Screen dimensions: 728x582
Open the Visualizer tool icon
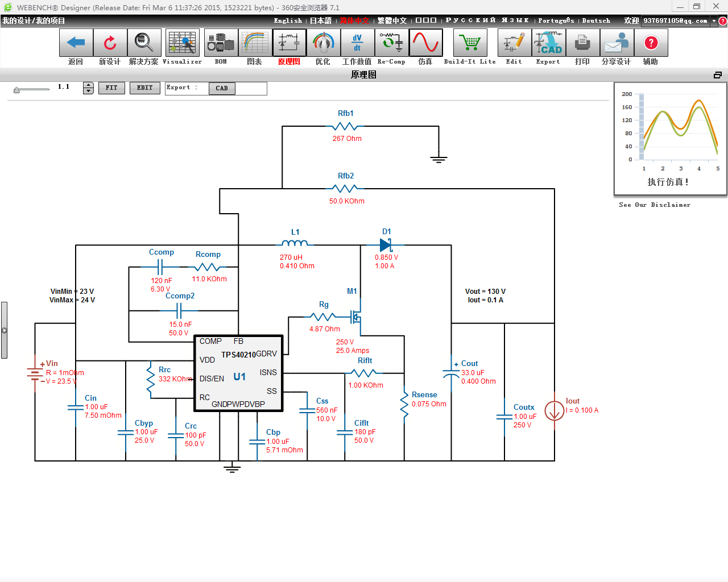(x=183, y=43)
